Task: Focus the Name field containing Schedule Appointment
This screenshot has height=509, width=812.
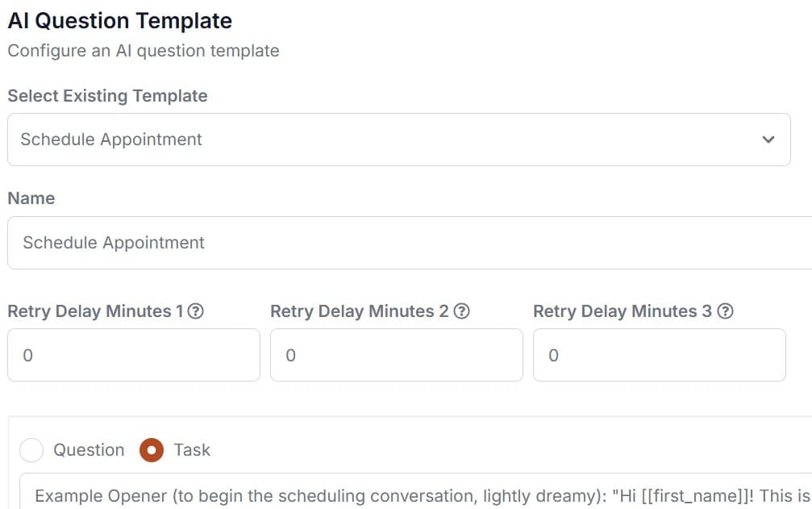Action: (x=410, y=243)
